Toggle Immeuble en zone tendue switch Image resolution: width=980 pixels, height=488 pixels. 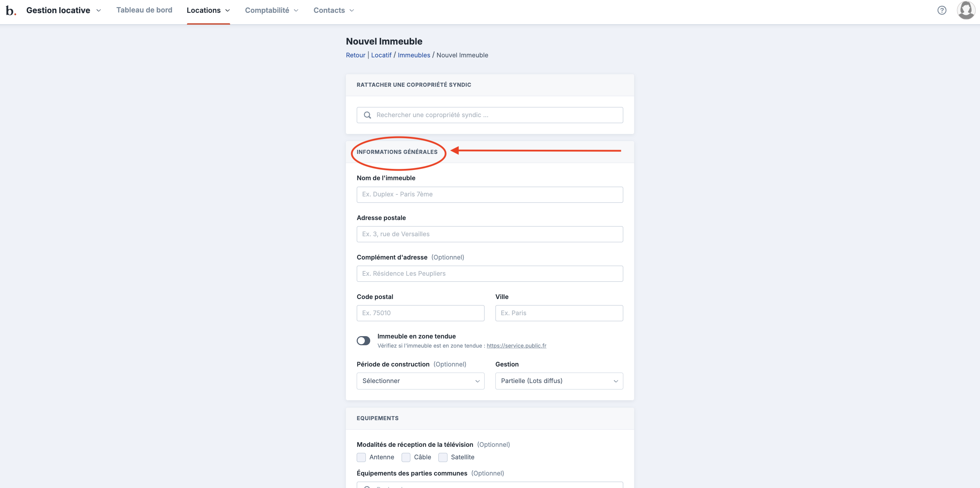[363, 341]
